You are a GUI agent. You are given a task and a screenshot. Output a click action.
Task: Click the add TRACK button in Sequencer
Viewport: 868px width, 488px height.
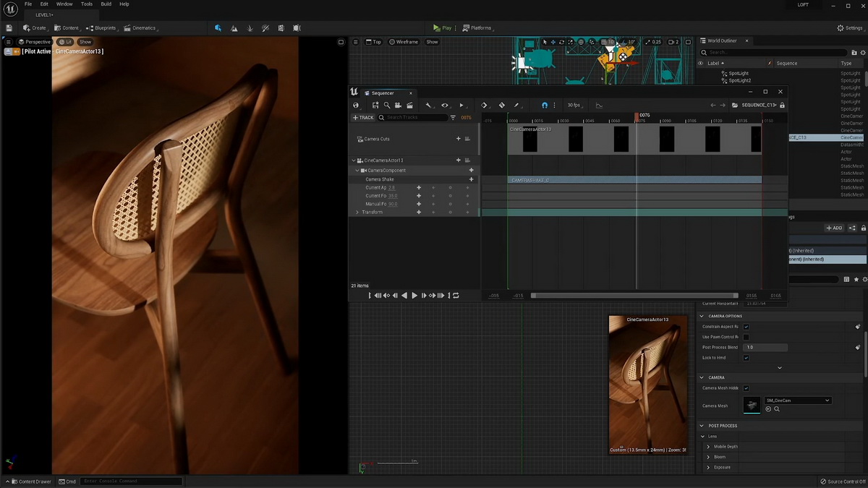[x=363, y=117]
